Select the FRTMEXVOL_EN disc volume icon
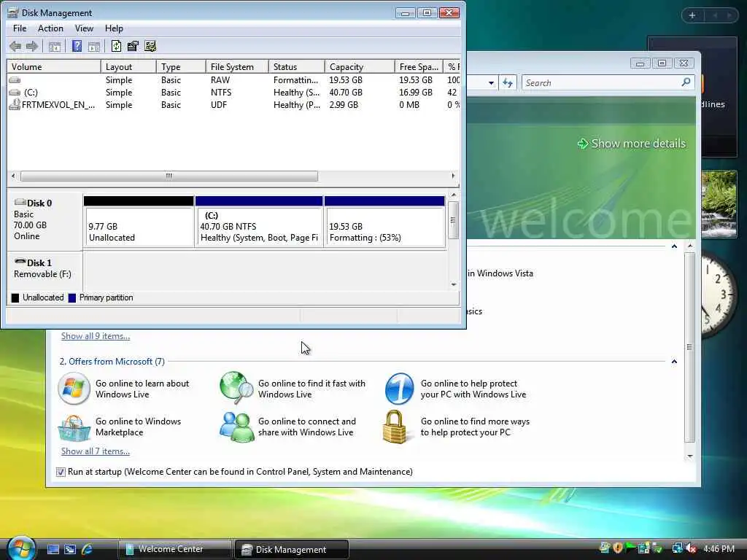Viewport: 747px width, 560px height. click(x=15, y=105)
